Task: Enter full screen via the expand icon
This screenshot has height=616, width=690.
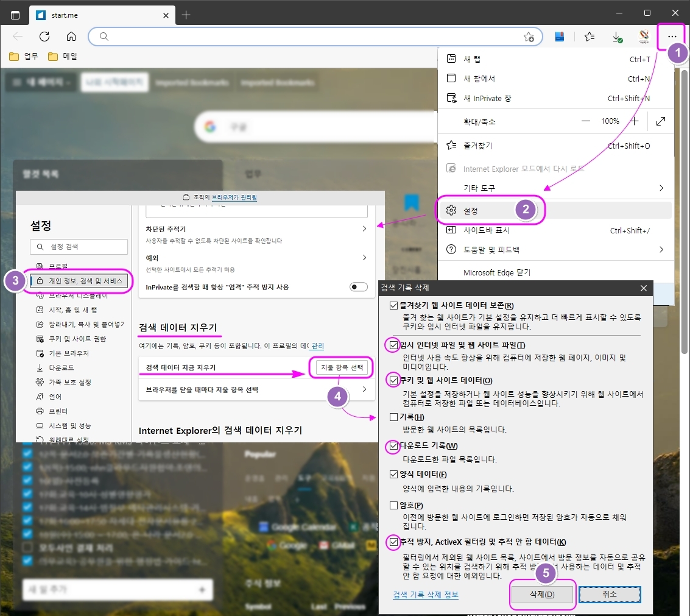Action: 661,121
